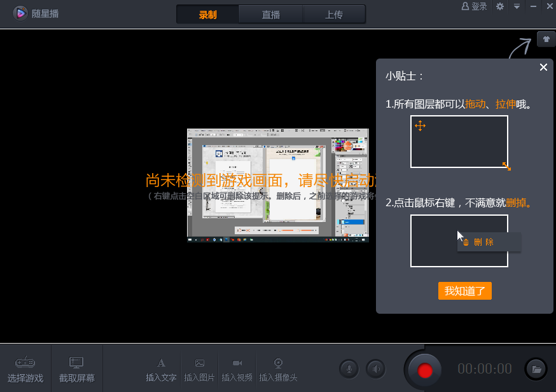Switch to the 上传 tab
This screenshot has width=556, height=392.
click(334, 13)
